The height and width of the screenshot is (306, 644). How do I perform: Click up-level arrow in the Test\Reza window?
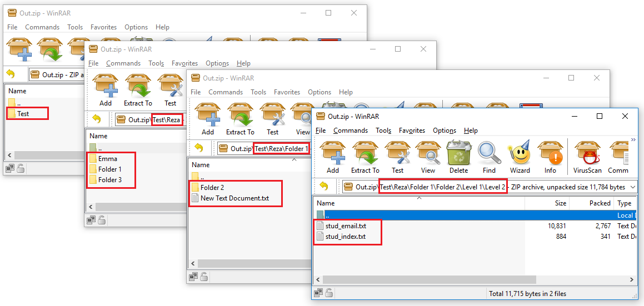pos(97,119)
